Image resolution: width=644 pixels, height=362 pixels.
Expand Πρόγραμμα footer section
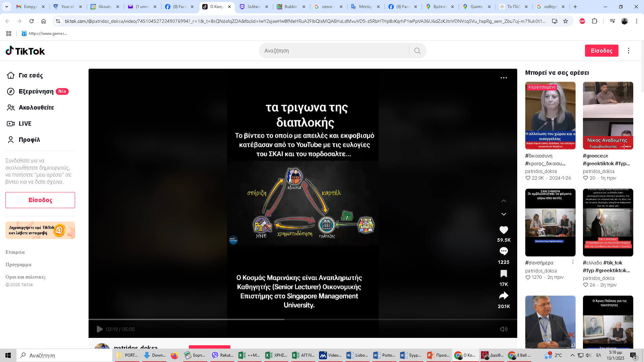pos(18,264)
